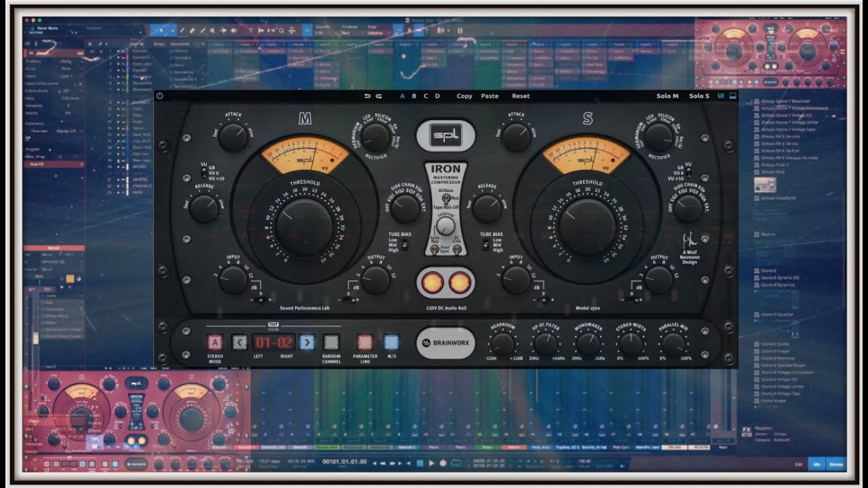This screenshot has height=488, width=868.
Task: Click the TMT channel display 01-02
Action: [x=273, y=342]
